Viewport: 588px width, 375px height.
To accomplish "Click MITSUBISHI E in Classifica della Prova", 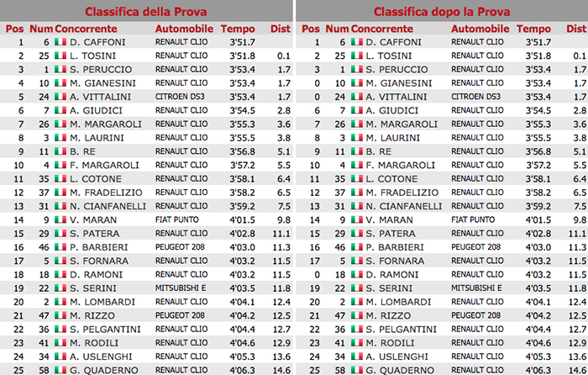I will point(181,288).
